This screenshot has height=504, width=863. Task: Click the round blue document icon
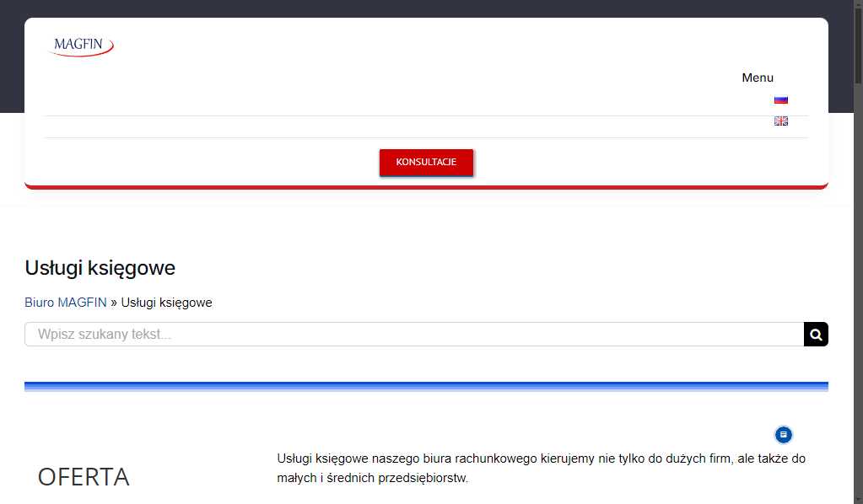point(783,435)
